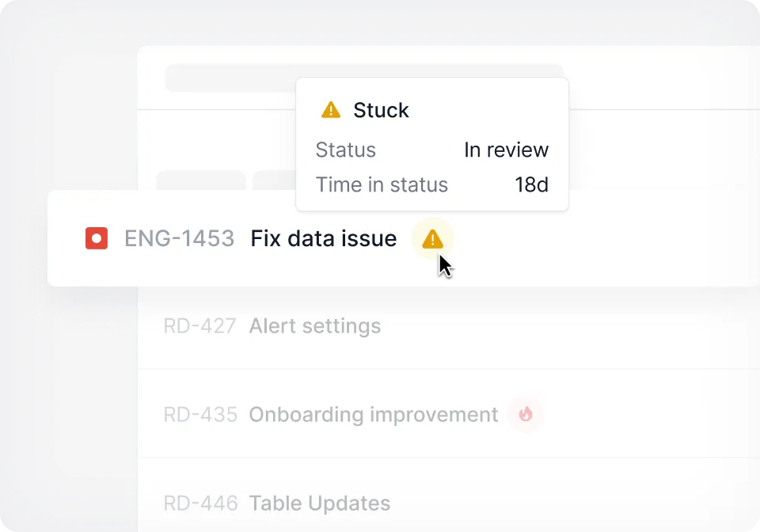Select the RD-446 issue ID

[200, 503]
